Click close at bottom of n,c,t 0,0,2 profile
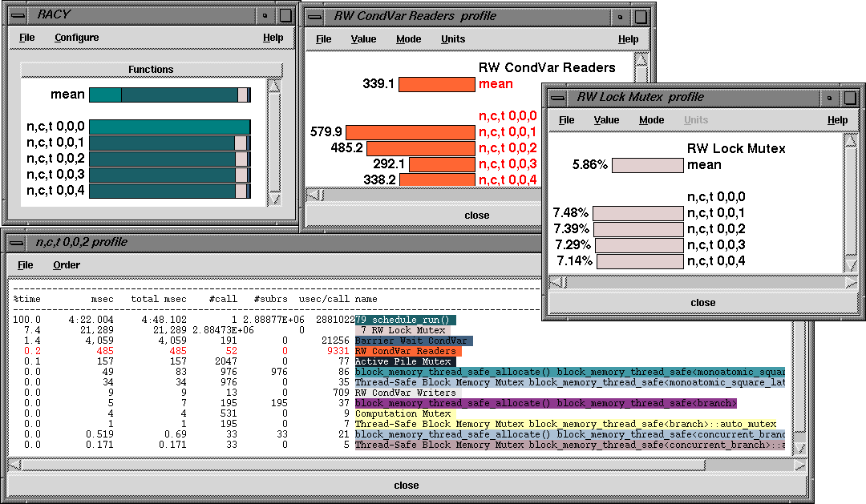The image size is (866, 504). click(x=406, y=486)
